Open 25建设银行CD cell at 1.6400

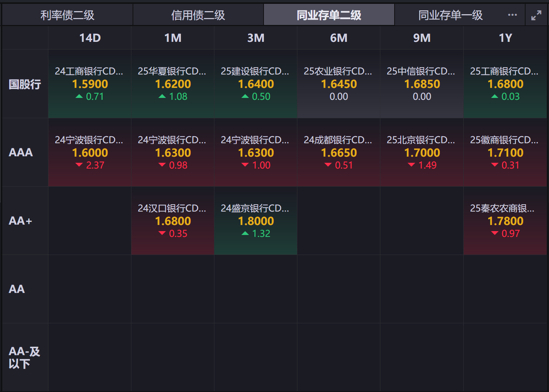(x=256, y=84)
